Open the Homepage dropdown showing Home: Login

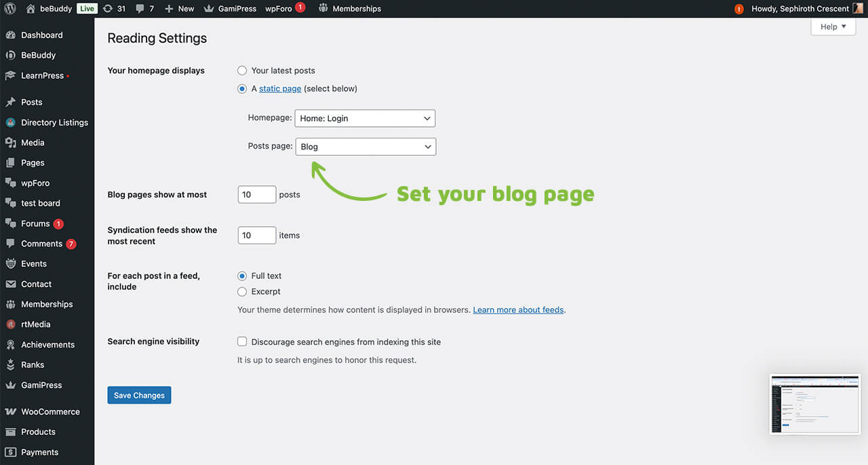pyautogui.click(x=365, y=118)
